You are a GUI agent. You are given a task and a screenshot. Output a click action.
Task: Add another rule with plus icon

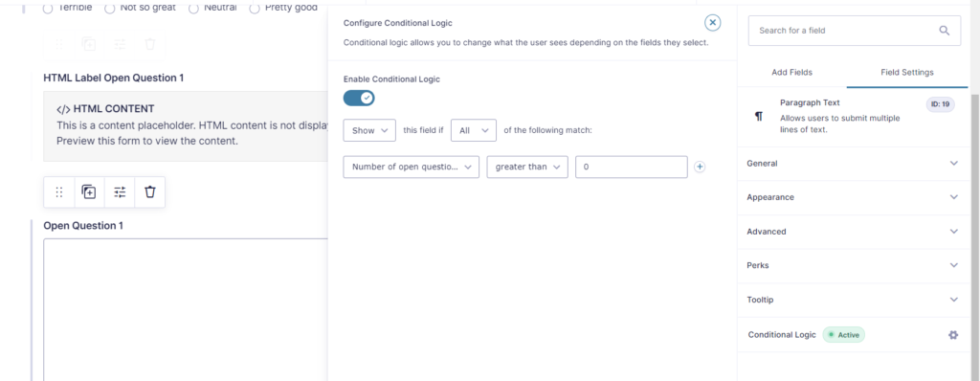pos(700,167)
